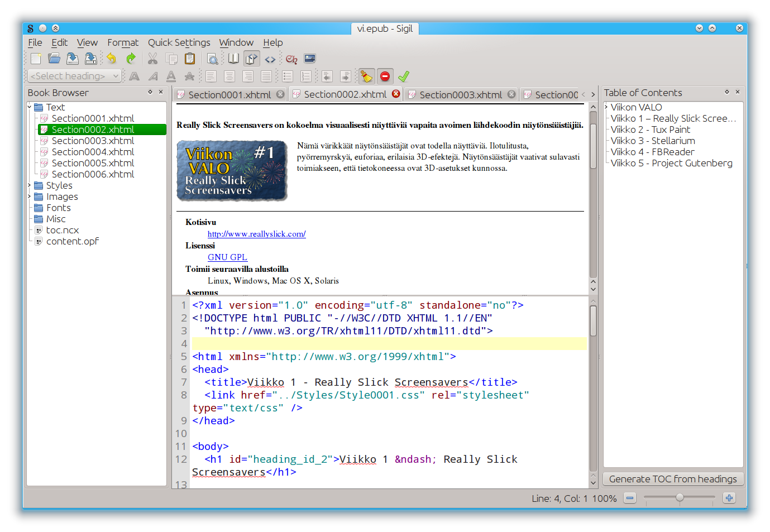Open the Edit menu

[60, 42]
